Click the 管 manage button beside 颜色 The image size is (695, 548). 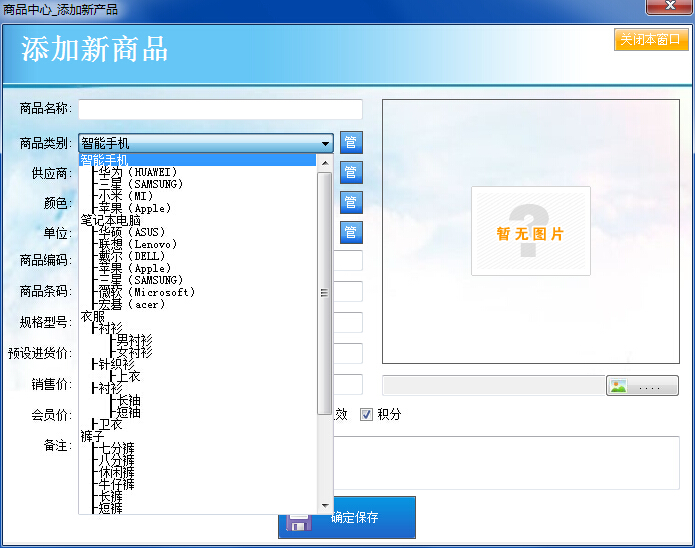click(x=351, y=202)
